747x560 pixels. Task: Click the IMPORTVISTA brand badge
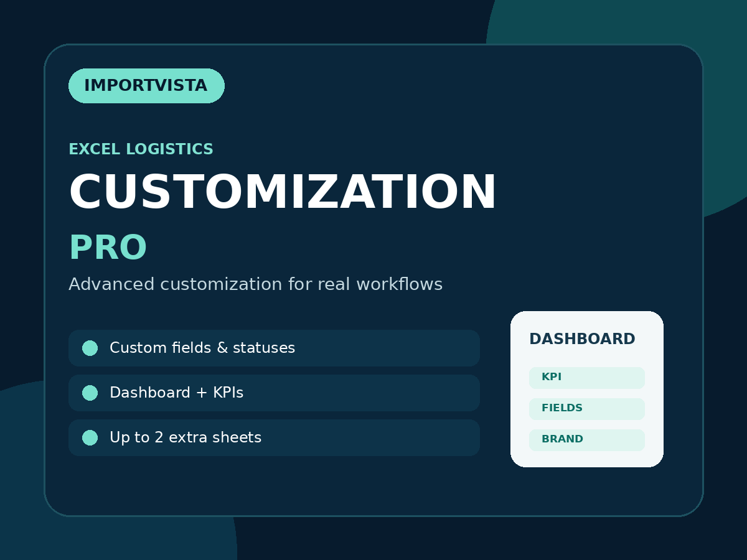tap(146, 86)
